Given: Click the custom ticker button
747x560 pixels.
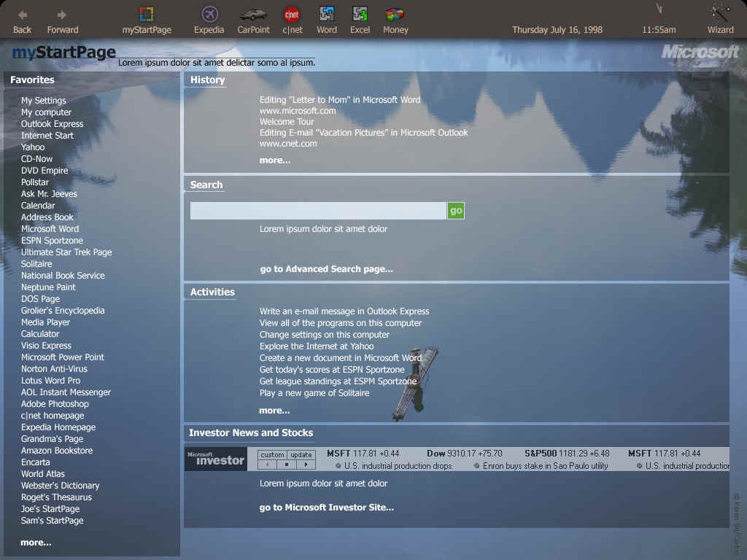Looking at the screenshot, I should (272, 455).
